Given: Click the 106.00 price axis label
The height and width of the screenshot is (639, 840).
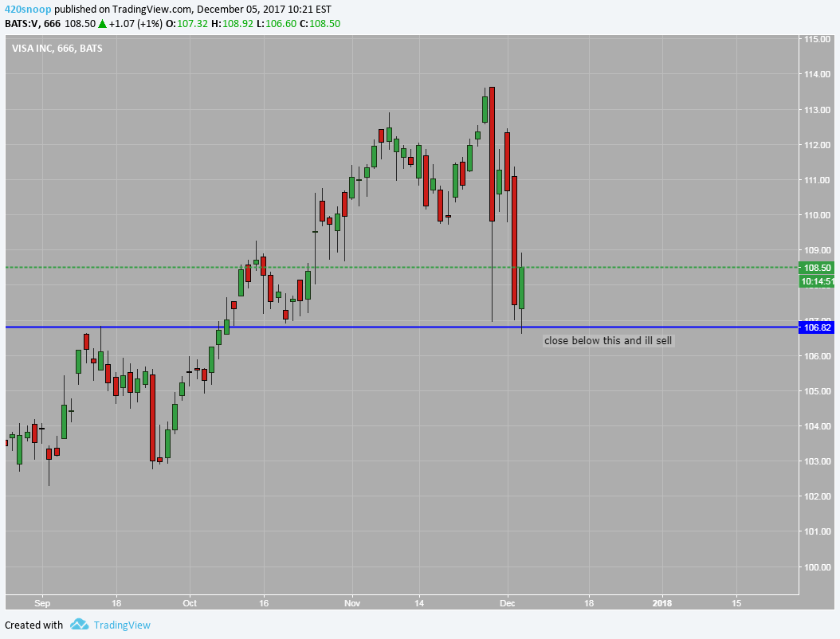Looking at the screenshot, I should [818, 356].
